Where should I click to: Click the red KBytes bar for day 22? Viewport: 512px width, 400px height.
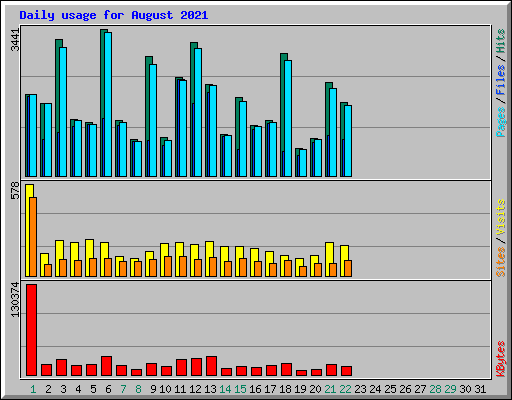click(347, 371)
